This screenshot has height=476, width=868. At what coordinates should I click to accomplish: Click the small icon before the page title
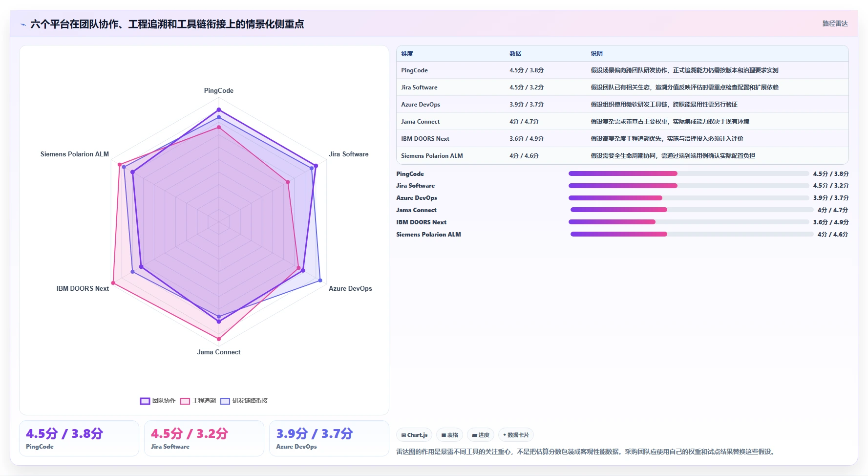(23, 24)
